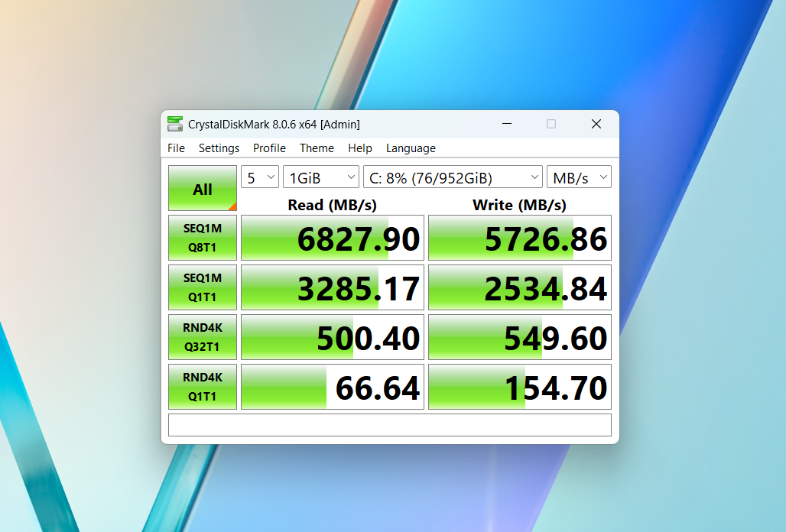Click the 6827.90 sequential read result

[x=333, y=238]
